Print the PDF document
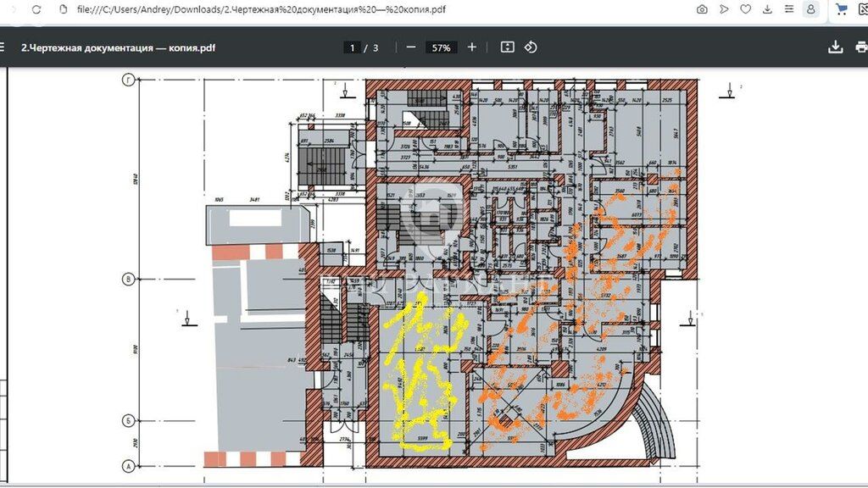The height and width of the screenshot is (488, 868). (x=860, y=47)
